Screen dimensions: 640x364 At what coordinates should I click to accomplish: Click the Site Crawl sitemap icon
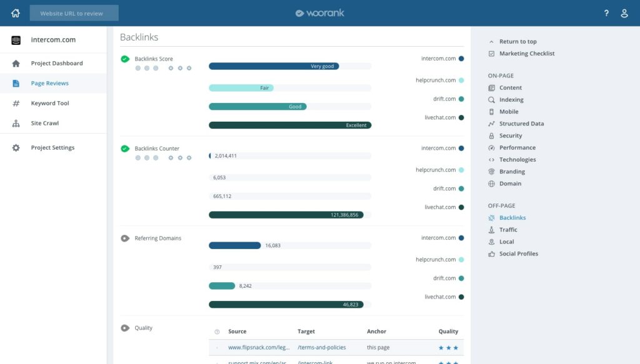click(x=16, y=123)
